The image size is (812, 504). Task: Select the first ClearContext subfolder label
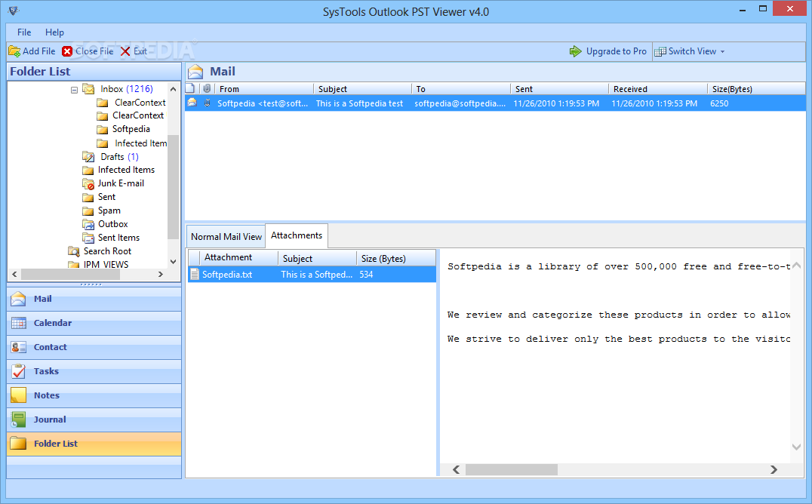(140, 103)
